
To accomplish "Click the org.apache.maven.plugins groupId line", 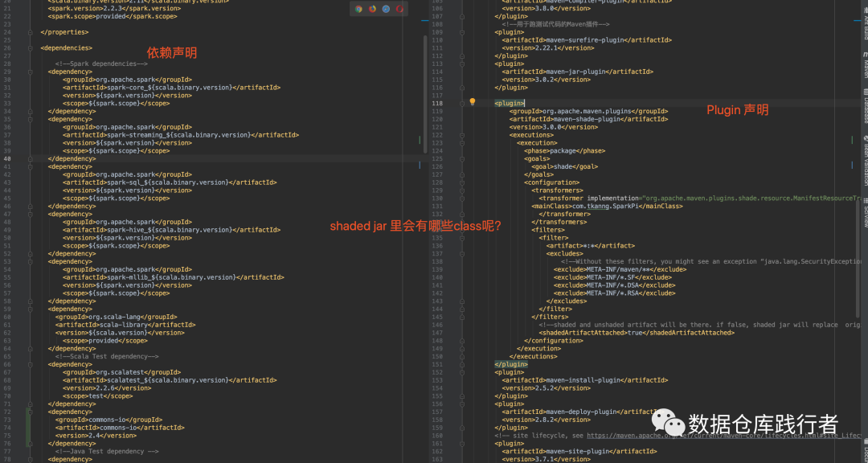I will [x=588, y=111].
